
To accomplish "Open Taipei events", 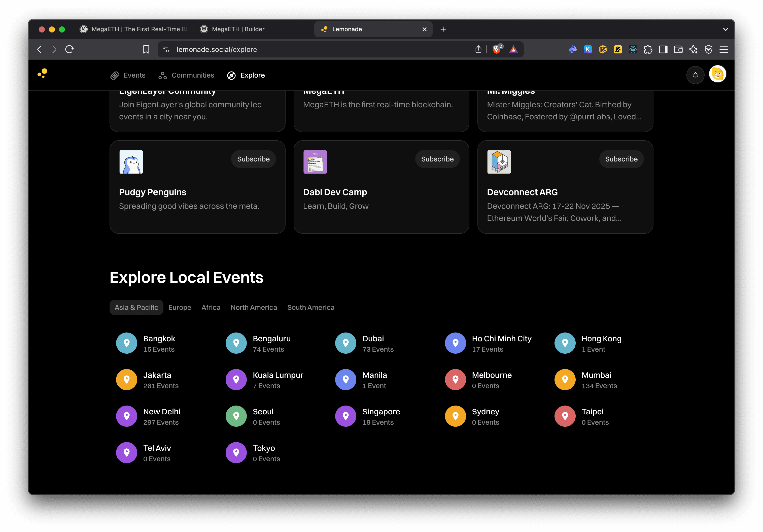I will click(x=581, y=416).
